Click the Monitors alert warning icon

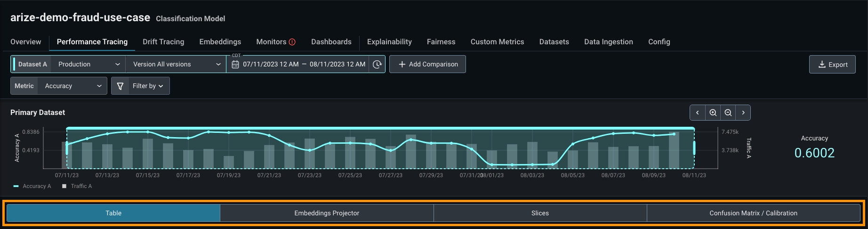[292, 42]
